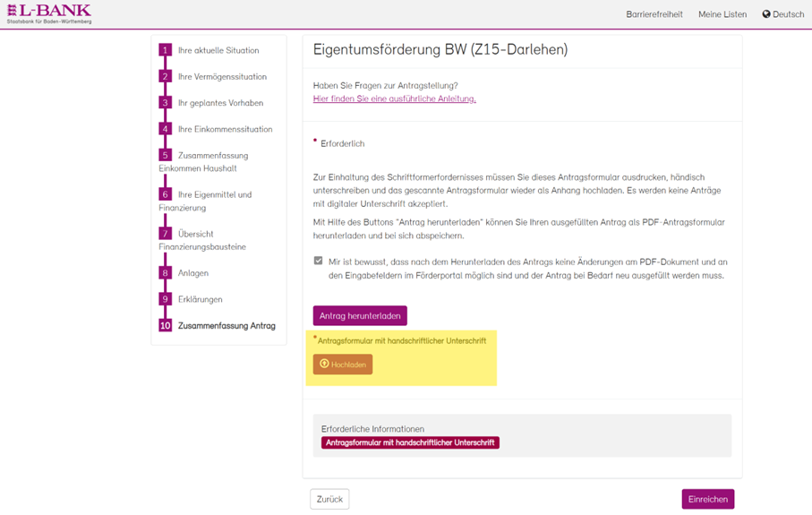Open Barrierefreiheit in the top menu
Image resolution: width=812 pixels, height=515 pixels.
pos(654,14)
